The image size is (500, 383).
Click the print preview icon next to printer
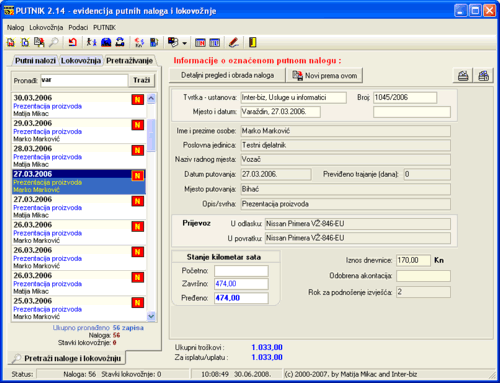(x=483, y=76)
